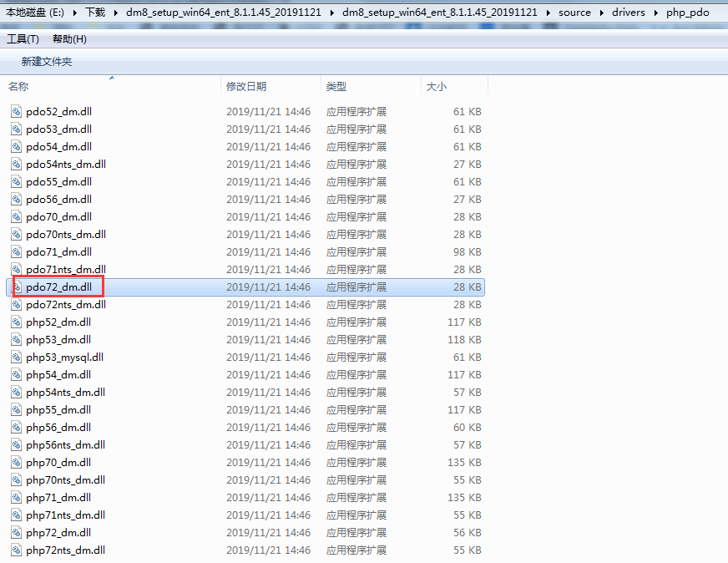728x563 pixels.
Task: Select the file name pdo72_dm.dll
Action: click(59, 287)
